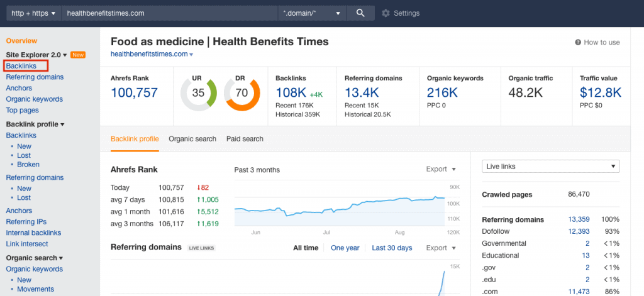
Task: Click the avg 7 days value 100,815
Action: coord(171,200)
